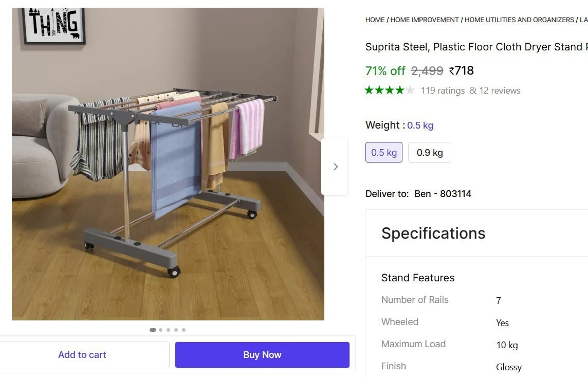588x377 pixels.
Task: Go to HOME IMPROVEMENT breadcrumb
Action: click(x=425, y=20)
